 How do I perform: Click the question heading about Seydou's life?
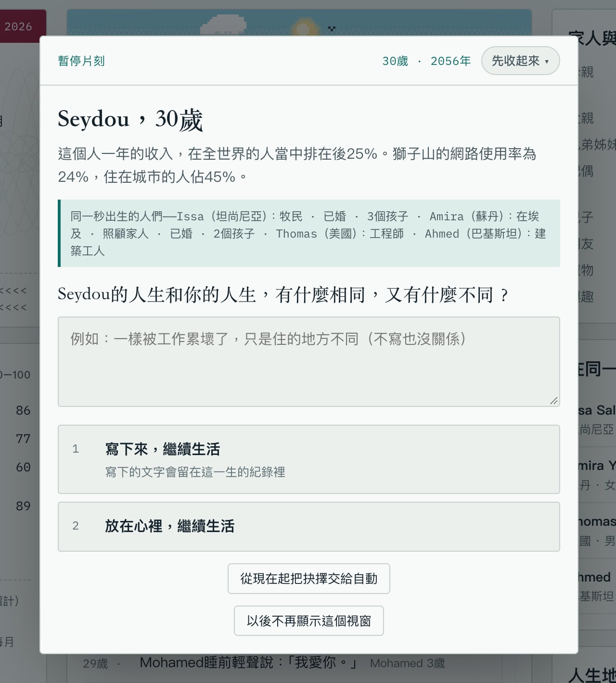pos(283,294)
